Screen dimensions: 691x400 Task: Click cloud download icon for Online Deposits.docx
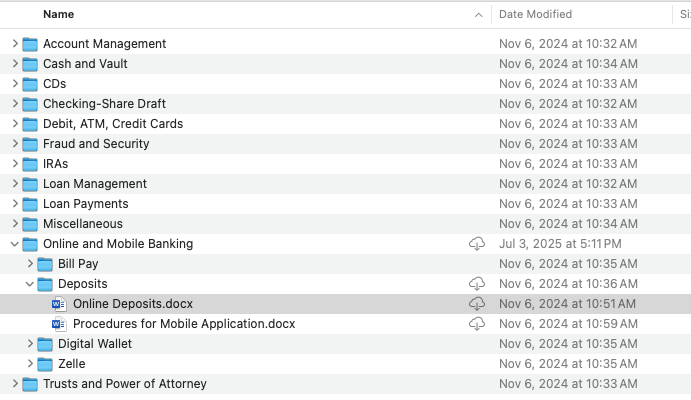[477, 304]
